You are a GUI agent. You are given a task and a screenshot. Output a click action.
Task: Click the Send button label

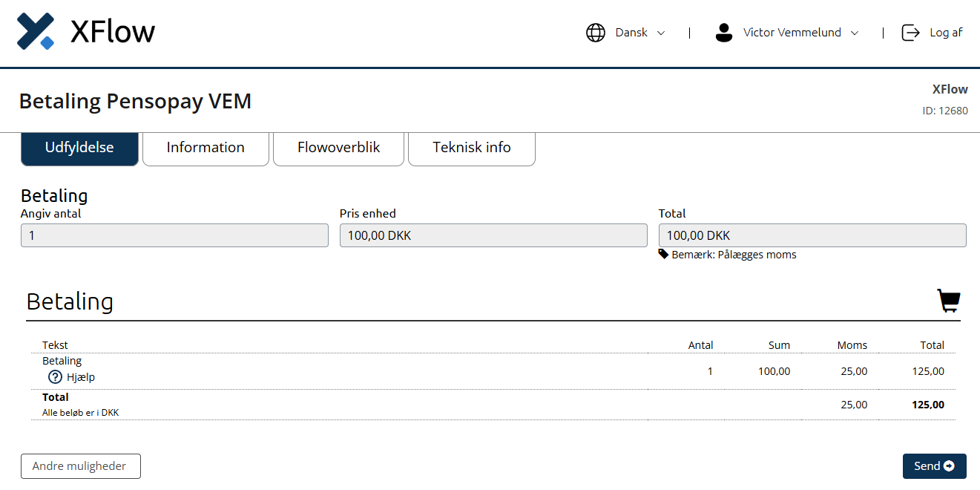coord(927,466)
